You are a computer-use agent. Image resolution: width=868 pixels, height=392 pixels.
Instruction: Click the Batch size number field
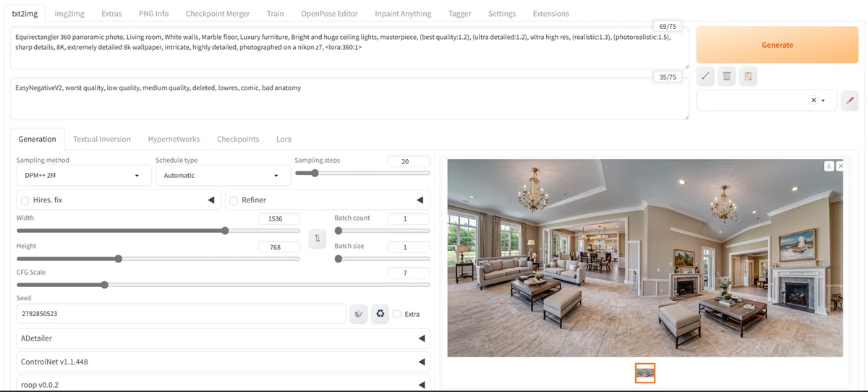coord(409,247)
